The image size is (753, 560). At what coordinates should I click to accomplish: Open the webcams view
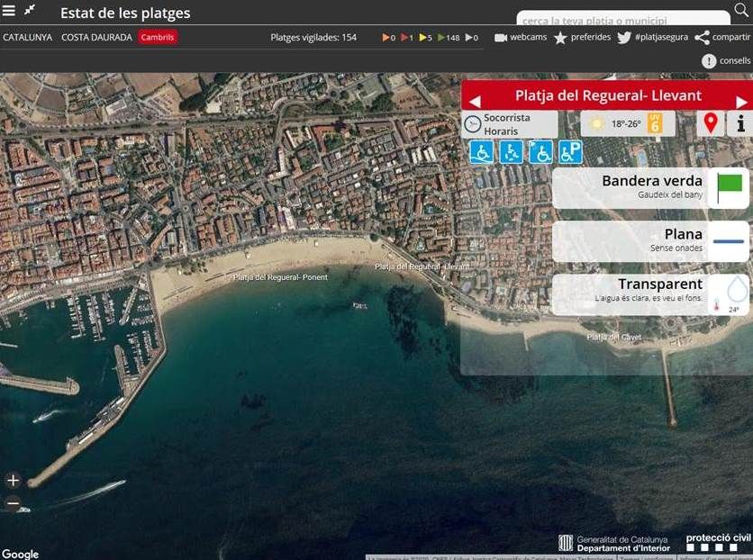pos(521,37)
